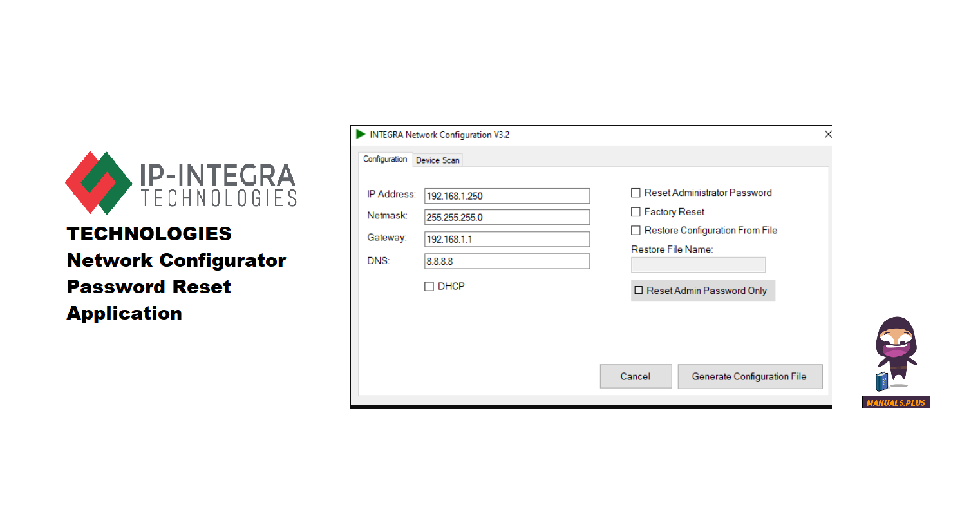The height and width of the screenshot is (518, 980).
Task: Click the "IP Address:" label
Action: 391,194
